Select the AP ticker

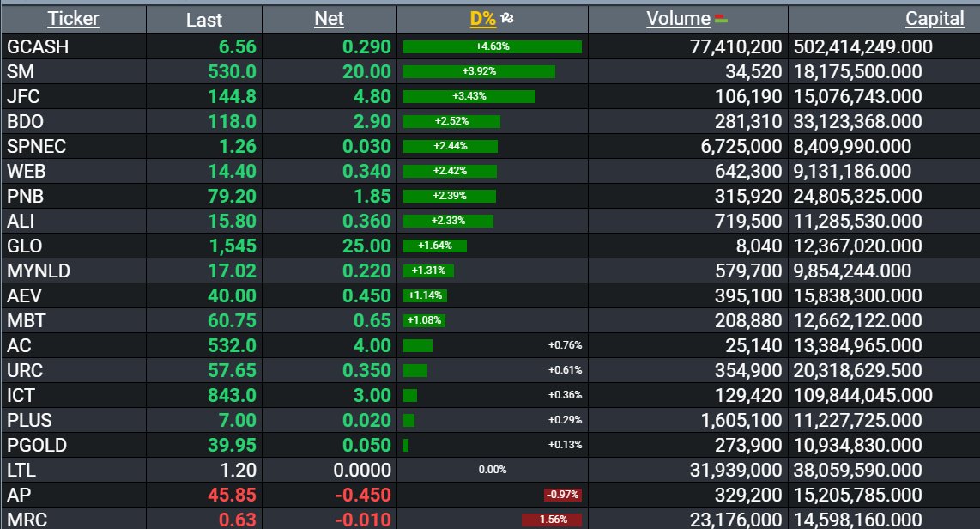[19, 496]
